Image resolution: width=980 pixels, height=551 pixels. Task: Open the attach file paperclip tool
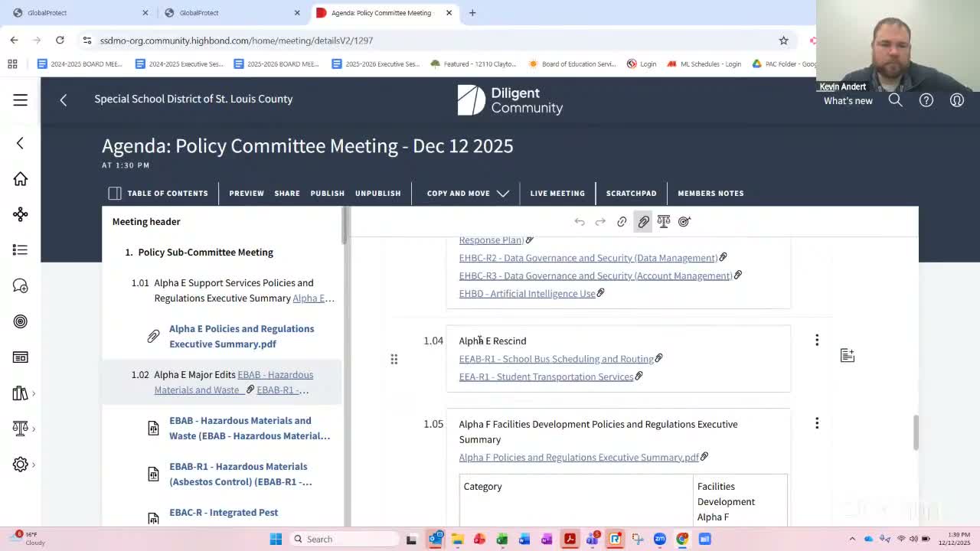point(643,221)
